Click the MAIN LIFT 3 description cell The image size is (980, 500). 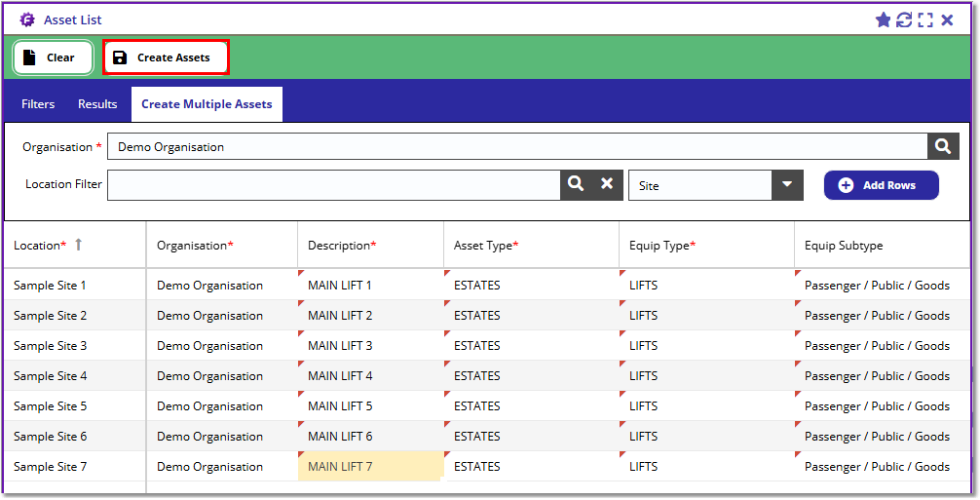coord(370,346)
